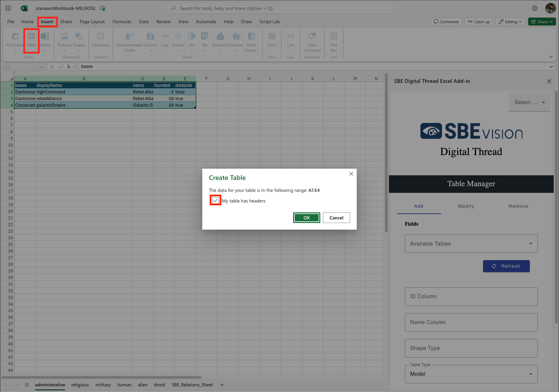Insert a Text Box from ribbon
559x392 pixels.
click(x=334, y=36)
